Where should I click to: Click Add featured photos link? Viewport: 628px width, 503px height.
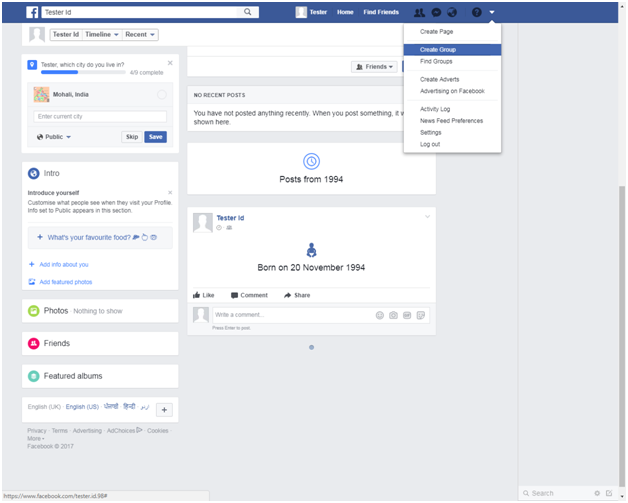click(x=66, y=282)
